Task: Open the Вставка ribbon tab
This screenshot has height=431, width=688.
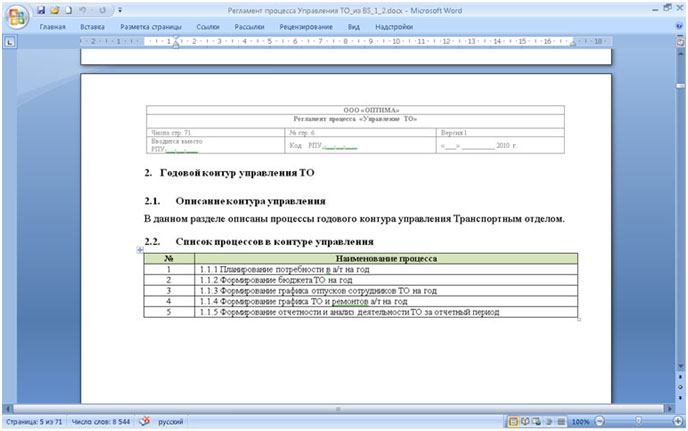Action: (x=92, y=26)
